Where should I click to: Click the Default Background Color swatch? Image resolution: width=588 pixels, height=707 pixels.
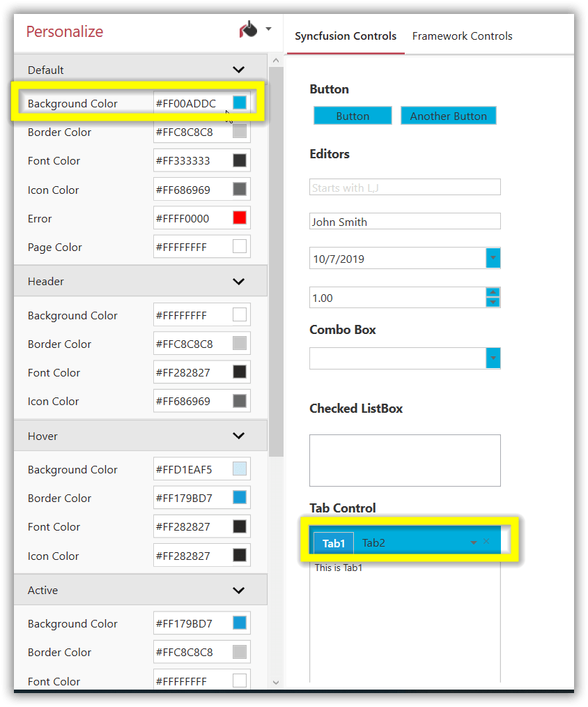[240, 102]
